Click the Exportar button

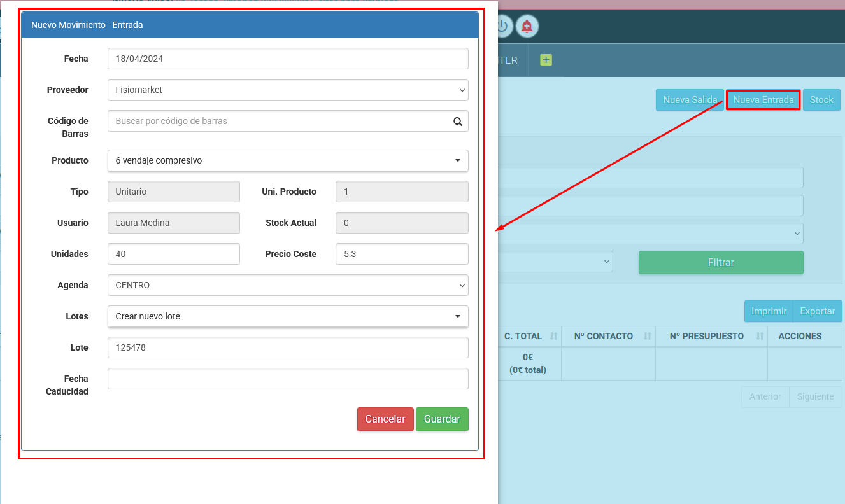817,311
